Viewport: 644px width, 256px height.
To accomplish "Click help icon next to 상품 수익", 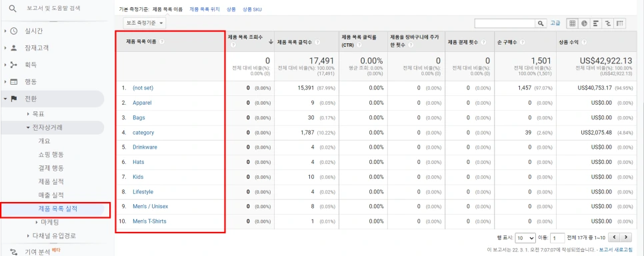I will coord(584,42).
